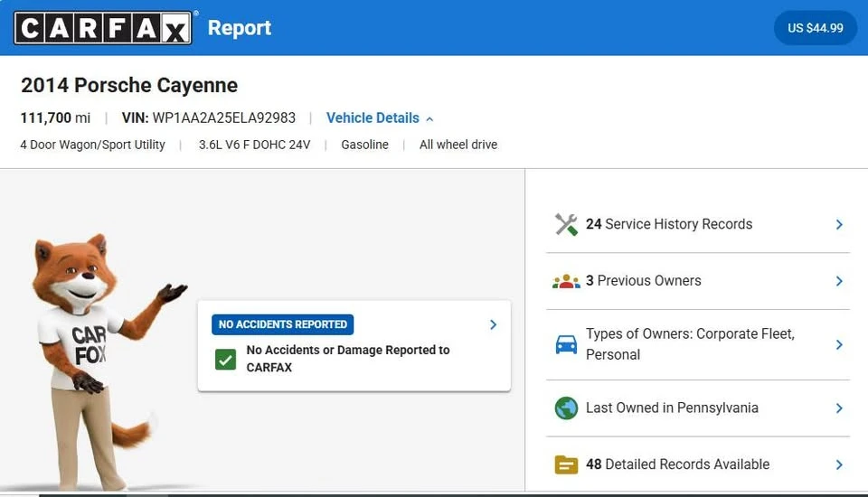The image size is (868, 497).
Task: Click the 2014 Porsche Cayenne title
Action: 129,85
